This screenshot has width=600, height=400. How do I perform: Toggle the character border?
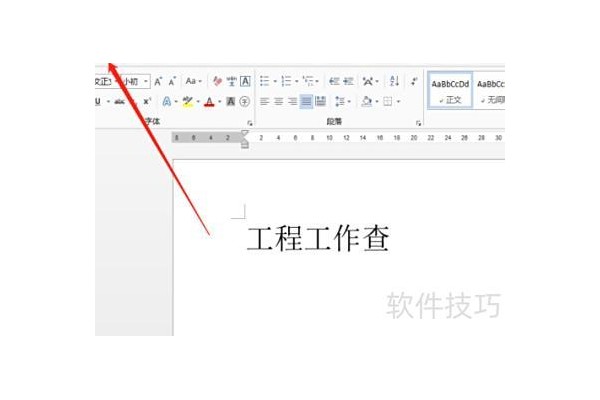tap(245, 81)
